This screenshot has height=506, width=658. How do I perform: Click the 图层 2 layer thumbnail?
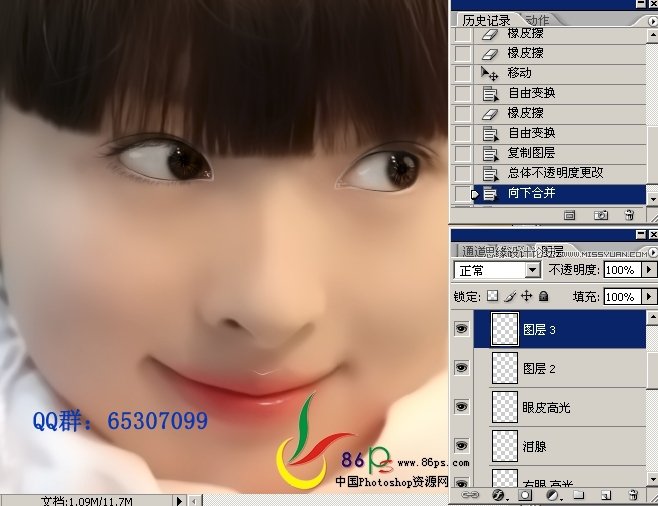505,368
